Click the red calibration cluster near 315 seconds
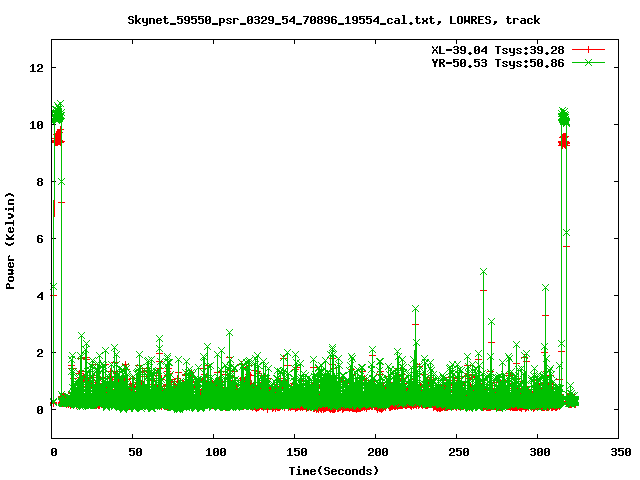The image size is (640, 480). (564, 141)
